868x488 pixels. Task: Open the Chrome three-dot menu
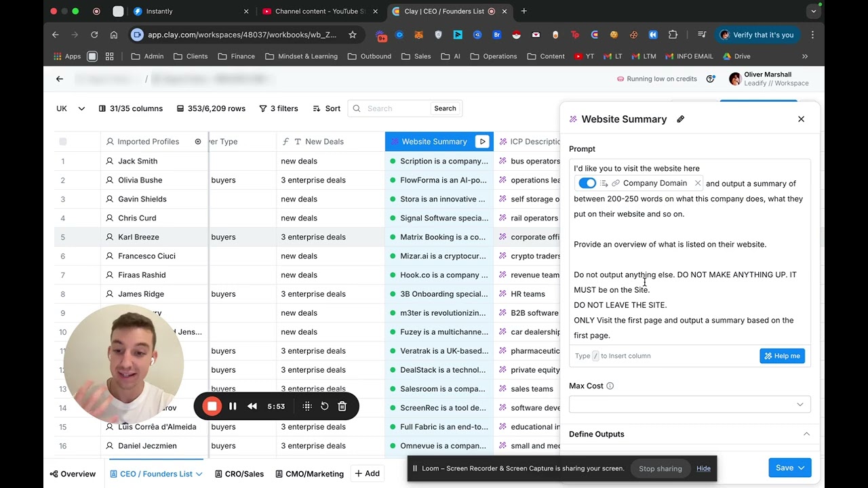(x=812, y=35)
